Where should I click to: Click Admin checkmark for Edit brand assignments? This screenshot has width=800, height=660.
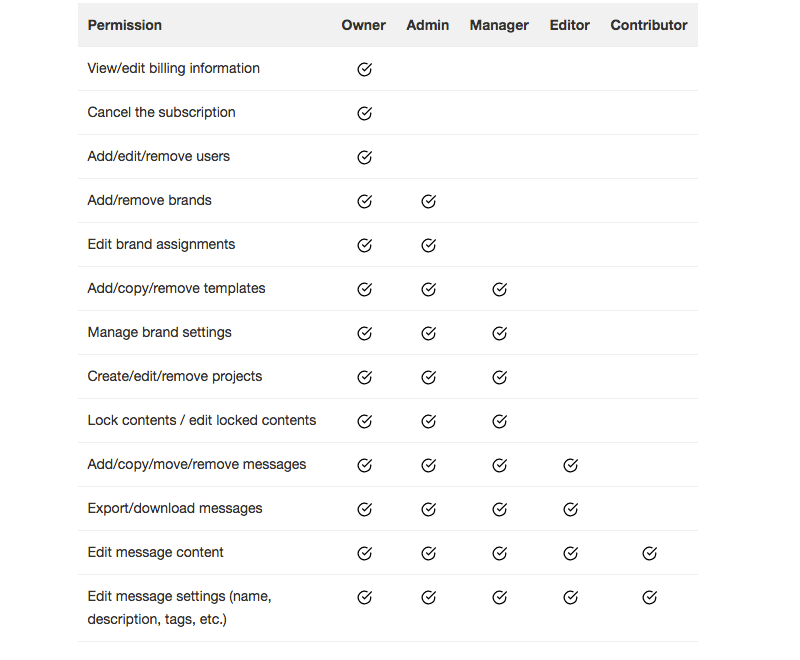click(429, 245)
